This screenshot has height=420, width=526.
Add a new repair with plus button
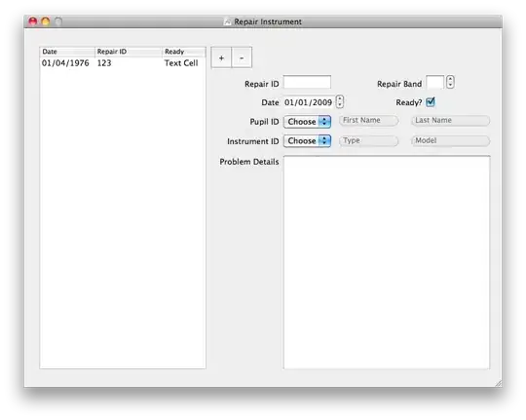click(221, 57)
